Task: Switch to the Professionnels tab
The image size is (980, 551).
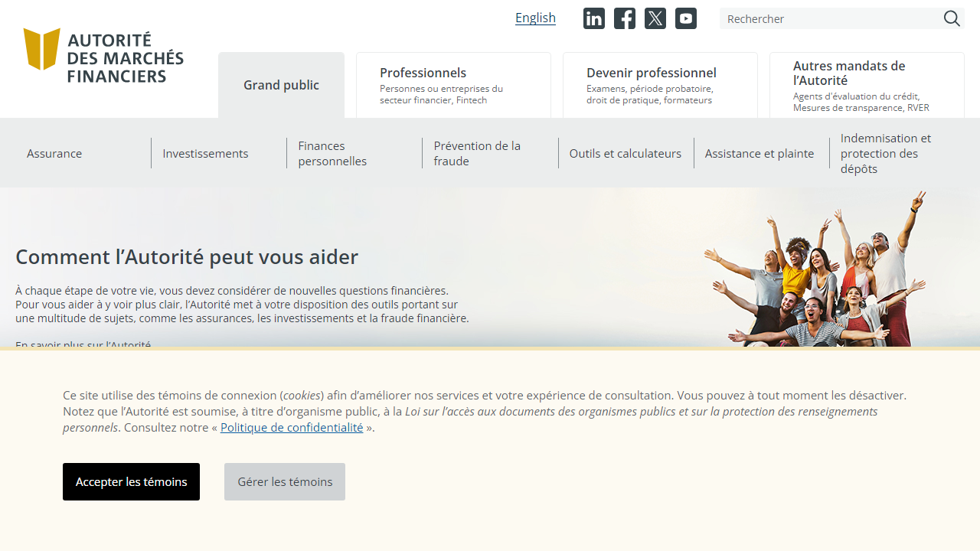Action: click(453, 85)
